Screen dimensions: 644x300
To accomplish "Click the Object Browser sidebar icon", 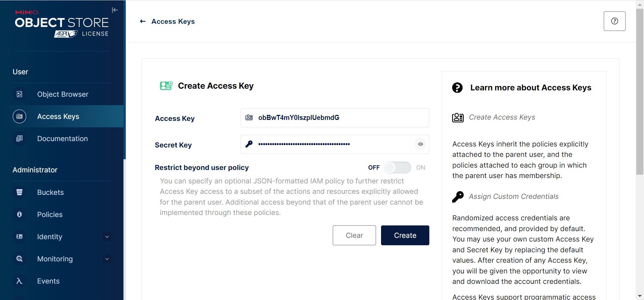I will [x=19, y=94].
